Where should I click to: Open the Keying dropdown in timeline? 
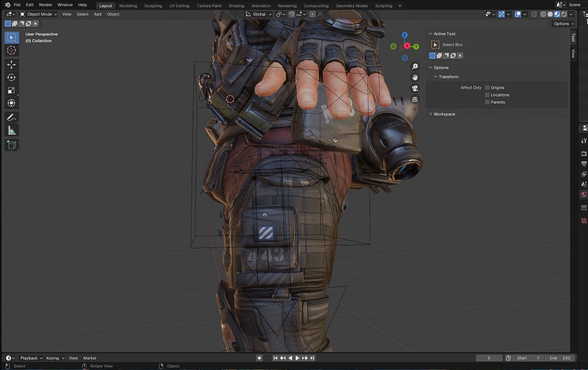pos(55,358)
